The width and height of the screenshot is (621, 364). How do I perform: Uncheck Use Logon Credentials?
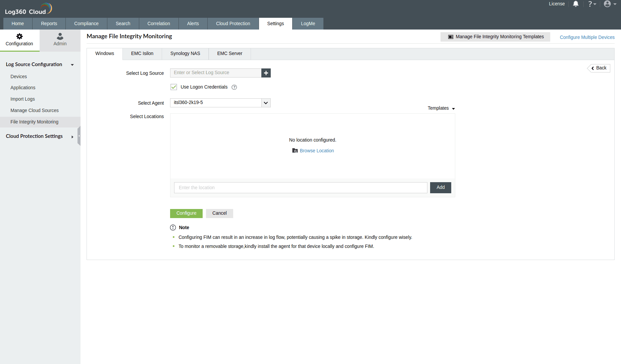174,87
